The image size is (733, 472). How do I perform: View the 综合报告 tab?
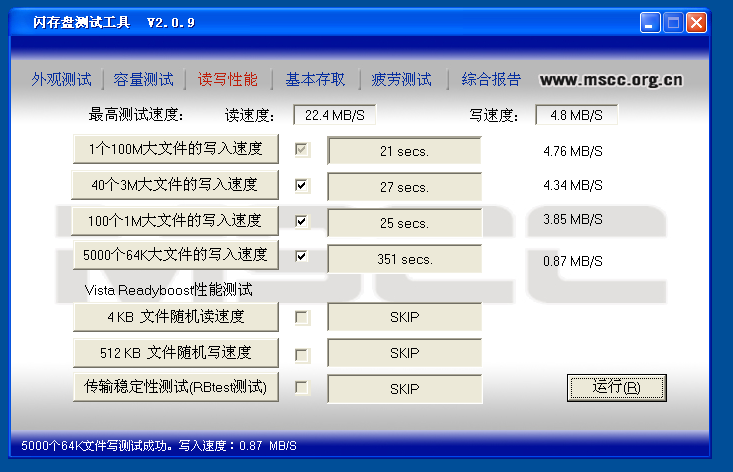tap(491, 79)
